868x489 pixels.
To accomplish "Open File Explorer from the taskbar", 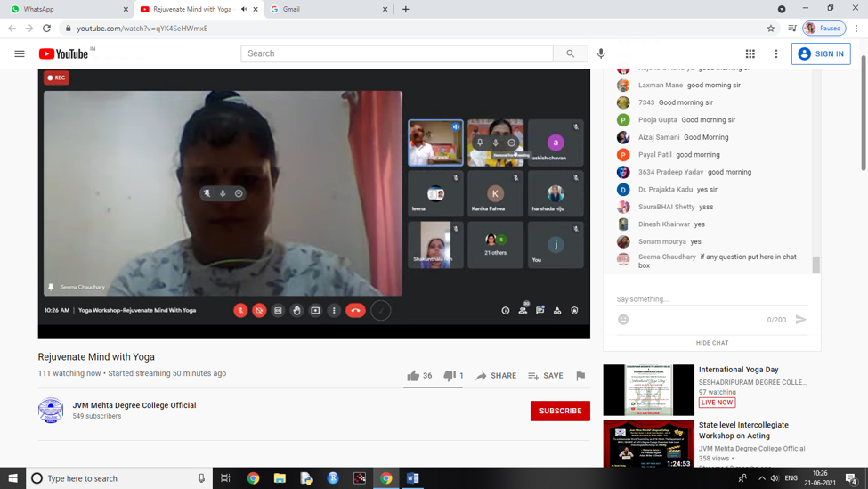I will tap(280, 478).
